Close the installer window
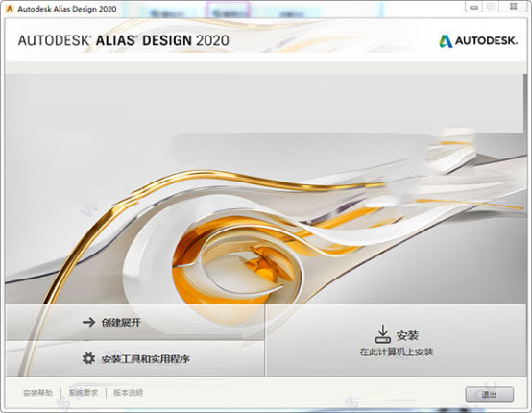The height and width of the screenshot is (413, 532). click(x=513, y=7)
